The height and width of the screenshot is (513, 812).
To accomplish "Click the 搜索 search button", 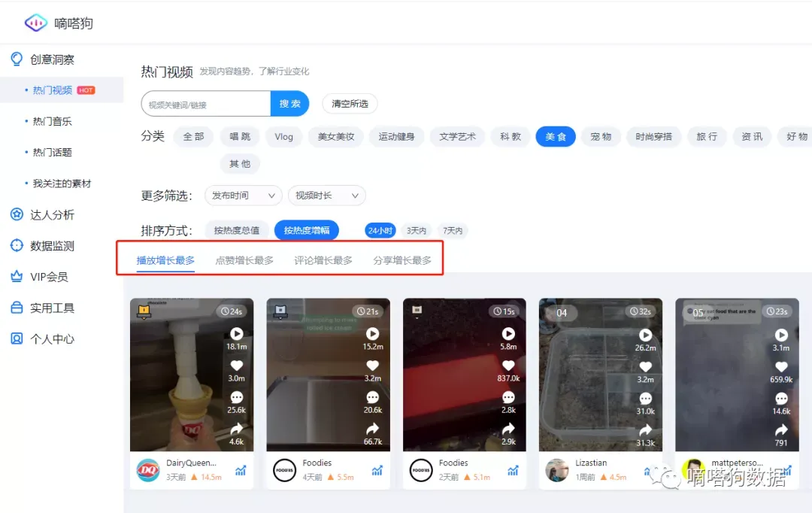I will click(290, 104).
